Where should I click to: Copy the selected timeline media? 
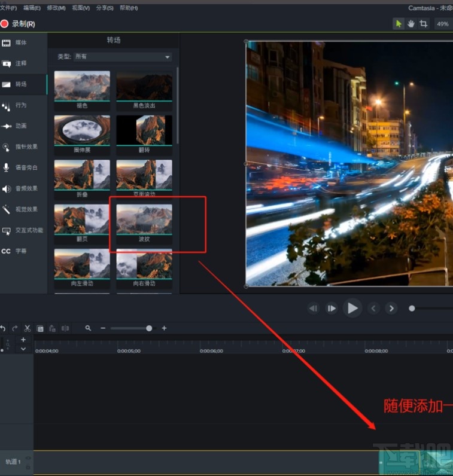(x=40, y=328)
